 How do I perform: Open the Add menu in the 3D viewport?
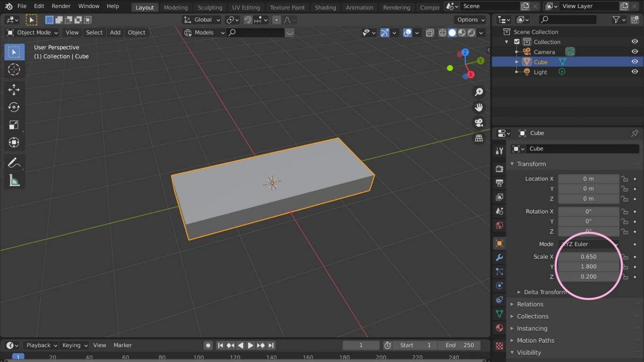click(115, 32)
